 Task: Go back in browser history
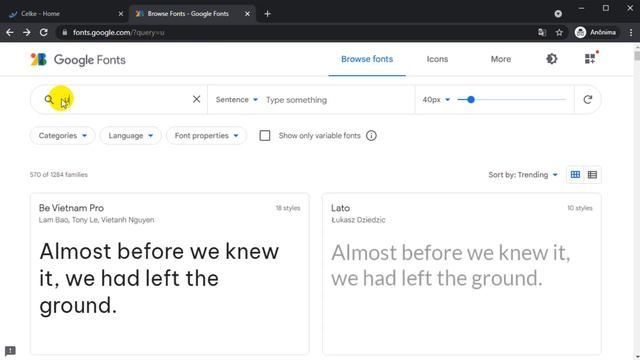(x=10, y=32)
